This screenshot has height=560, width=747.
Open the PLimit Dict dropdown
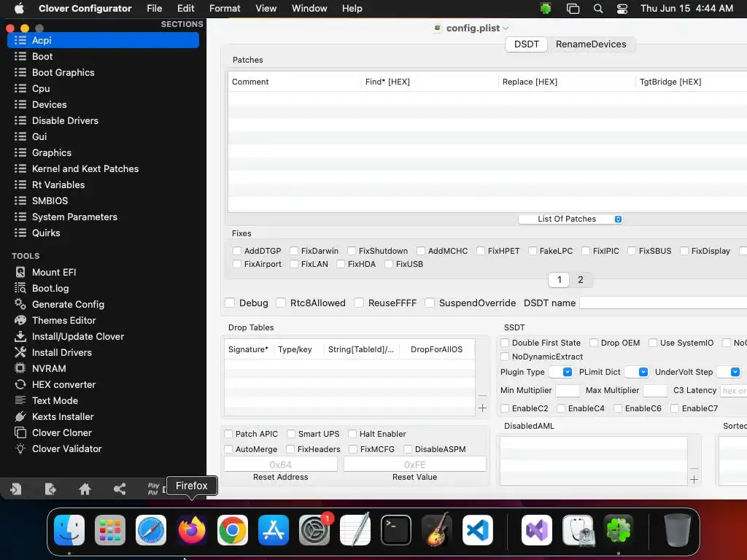636,372
